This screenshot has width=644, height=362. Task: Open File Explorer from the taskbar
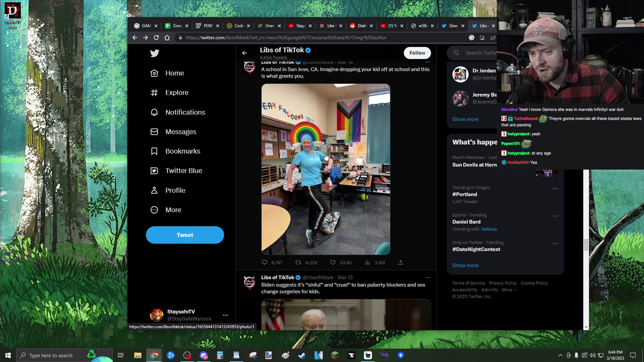click(x=138, y=355)
